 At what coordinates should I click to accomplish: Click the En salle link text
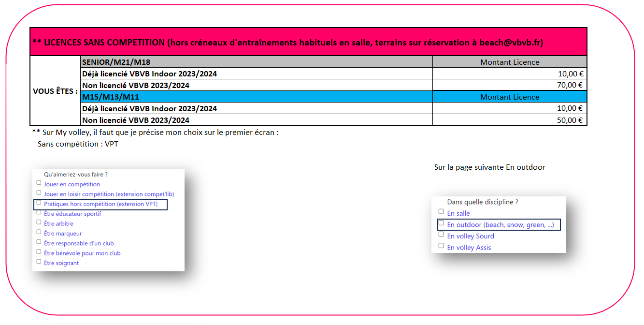coord(458,213)
